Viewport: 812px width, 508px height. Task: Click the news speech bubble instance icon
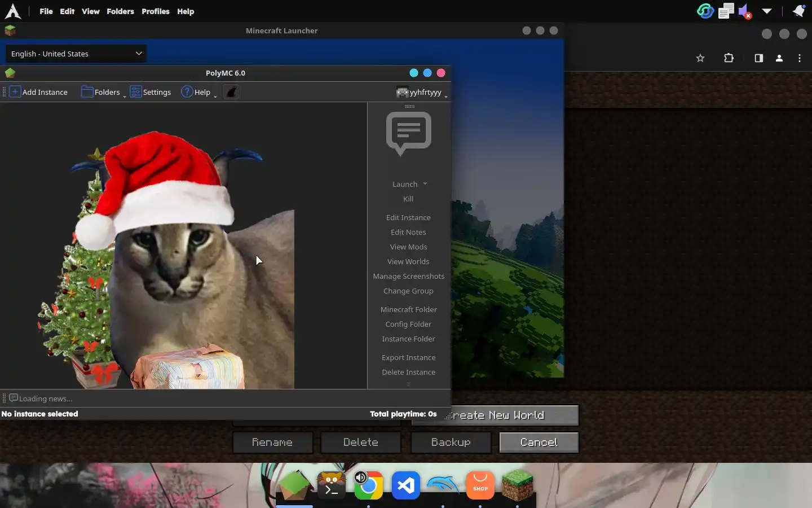[409, 133]
